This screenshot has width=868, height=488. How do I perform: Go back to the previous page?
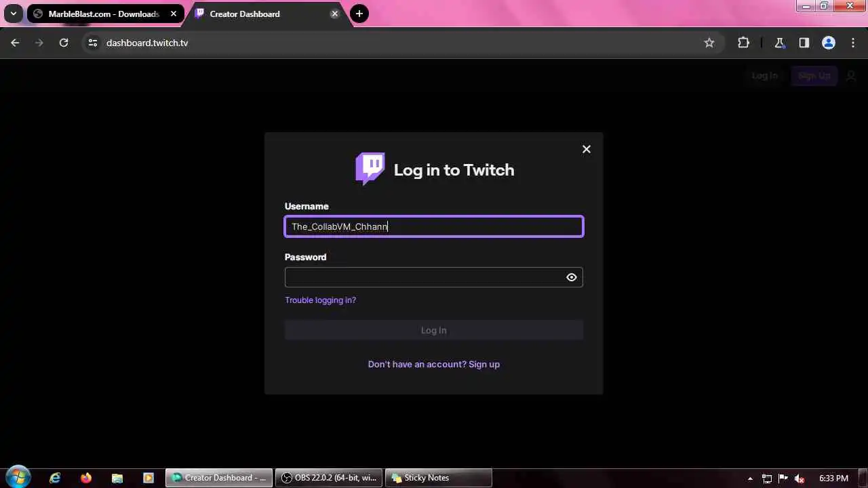[15, 43]
